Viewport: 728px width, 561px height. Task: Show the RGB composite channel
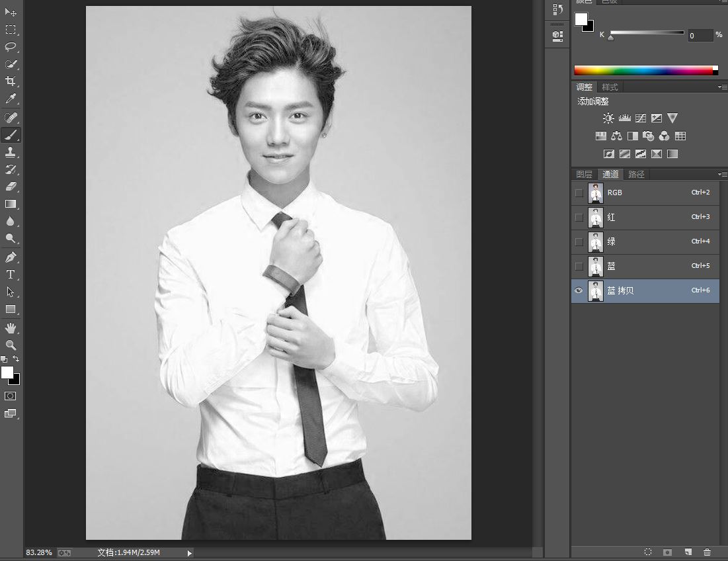coord(579,193)
